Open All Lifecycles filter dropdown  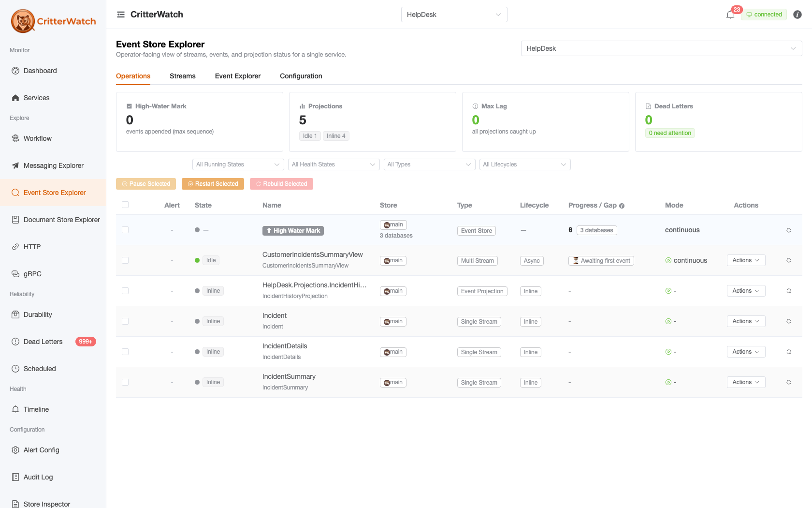point(525,164)
